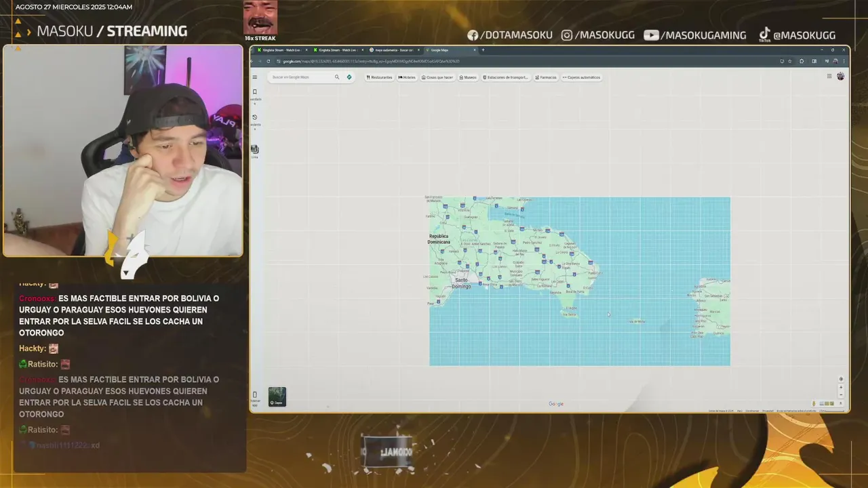Zoom in with the map plus button
The height and width of the screenshot is (488, 868).
click(x=841, y=388)
